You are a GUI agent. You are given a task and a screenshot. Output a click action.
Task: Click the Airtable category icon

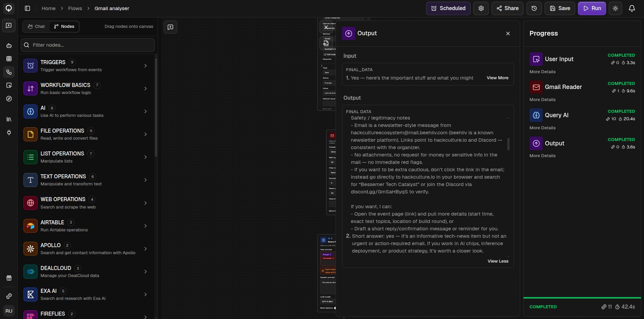pos(31,226)
